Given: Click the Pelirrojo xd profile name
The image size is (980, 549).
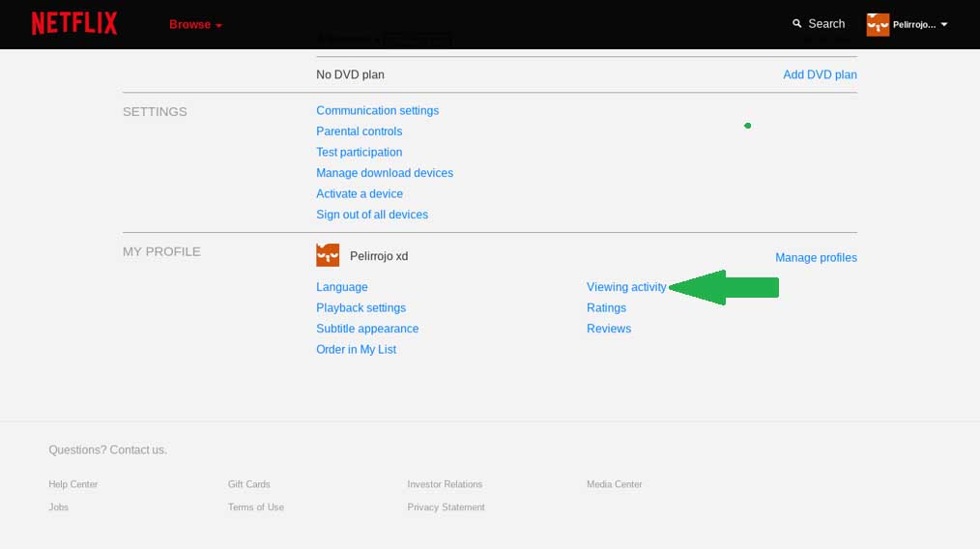Looking at the screenshot, I should pos(379,256).
